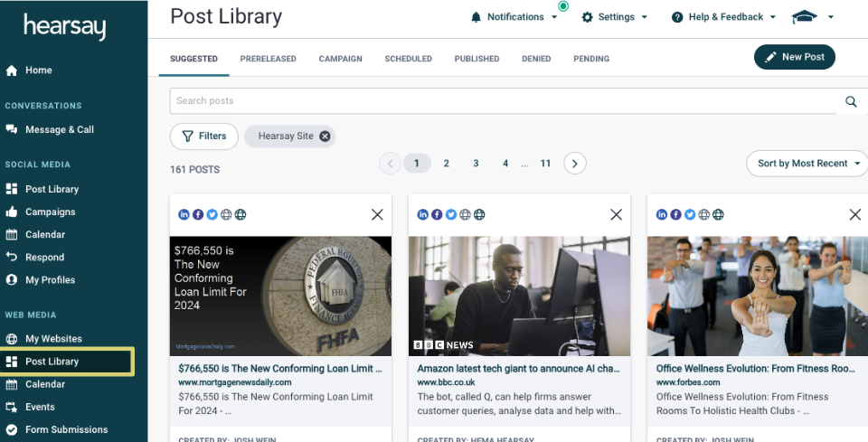Click the hearsay logo

pyautogui.click(x=64, y=26)
